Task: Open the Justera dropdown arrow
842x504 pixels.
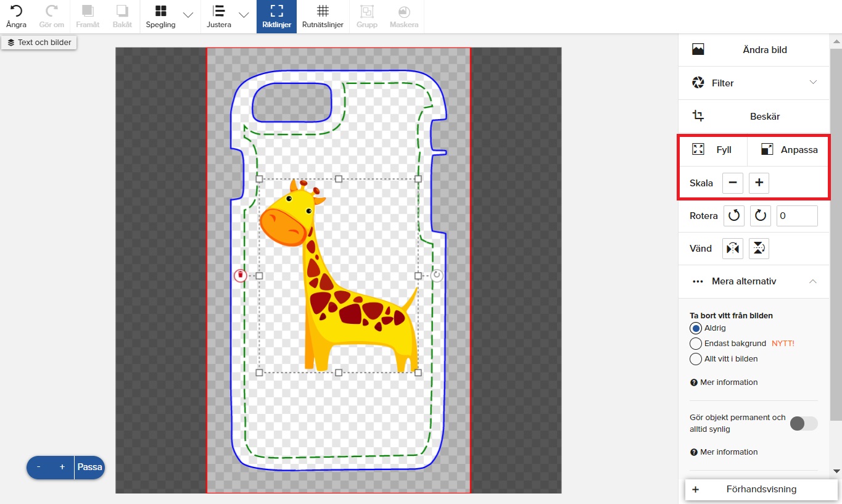Action: tap(244, 15)
